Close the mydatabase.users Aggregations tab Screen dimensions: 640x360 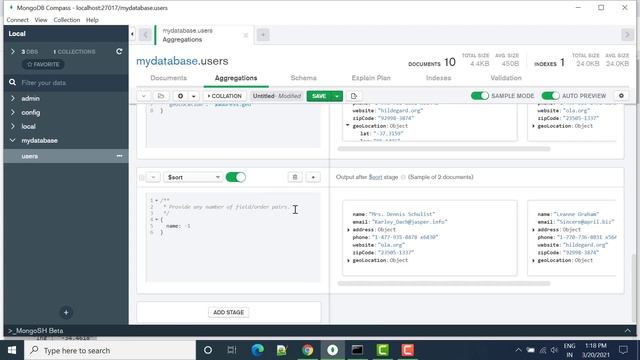246,36
